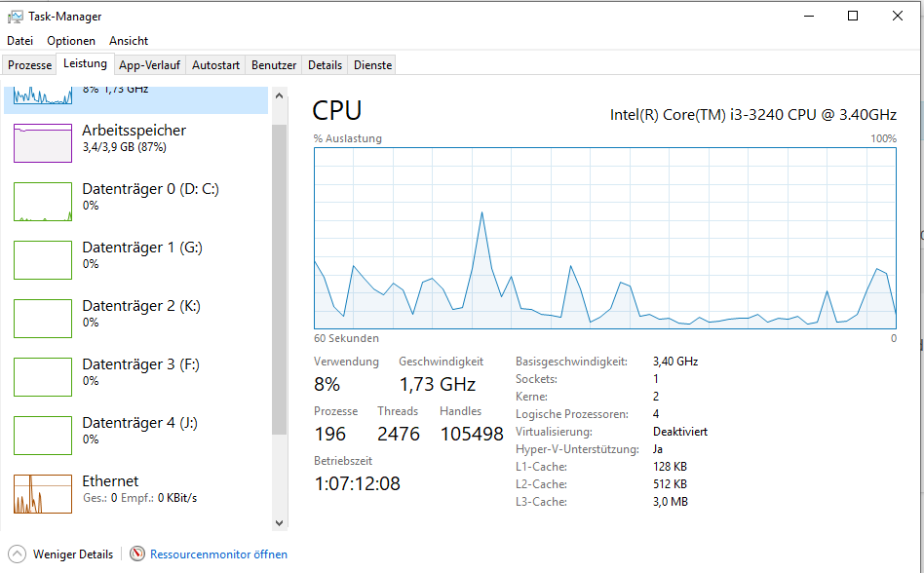The width and height of the screenshot is (924, 573).
Task: Collapse view with Weniger Details chevron
Action: (x=18, y=554)
